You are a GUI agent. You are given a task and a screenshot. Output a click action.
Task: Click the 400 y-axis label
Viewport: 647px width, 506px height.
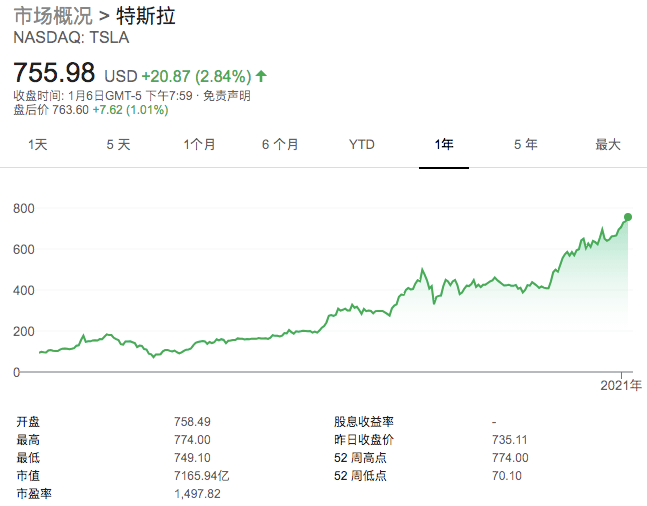click(24, 290)
